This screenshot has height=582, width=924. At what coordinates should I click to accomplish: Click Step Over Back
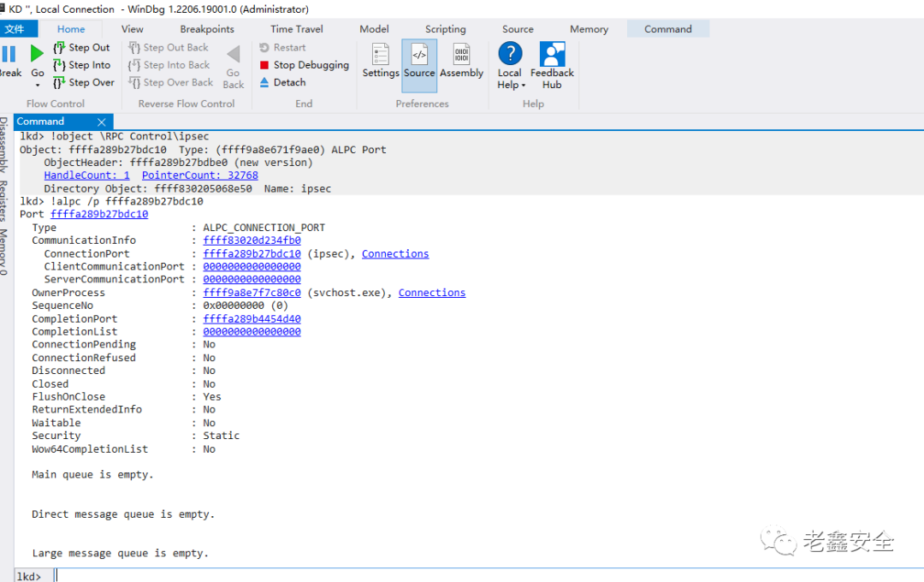click(x=171, y=82)
